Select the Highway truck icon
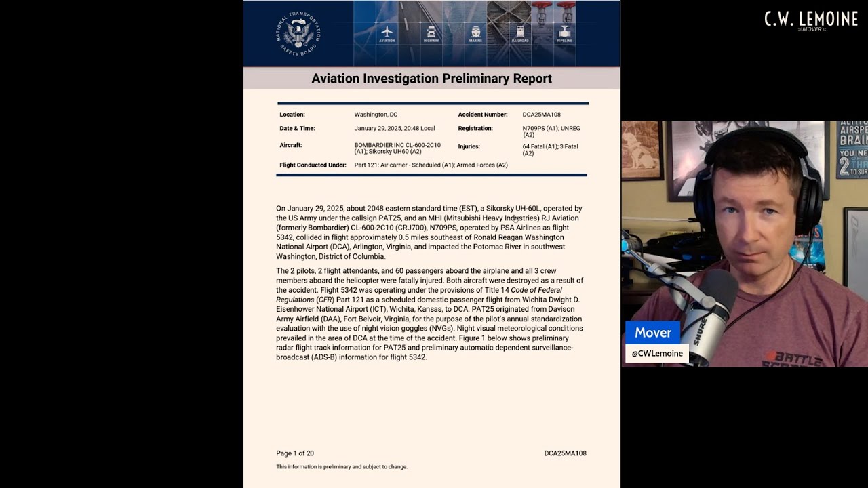Image resolution: width=868 pixels, height=488 pixels. tap(431, 32)
